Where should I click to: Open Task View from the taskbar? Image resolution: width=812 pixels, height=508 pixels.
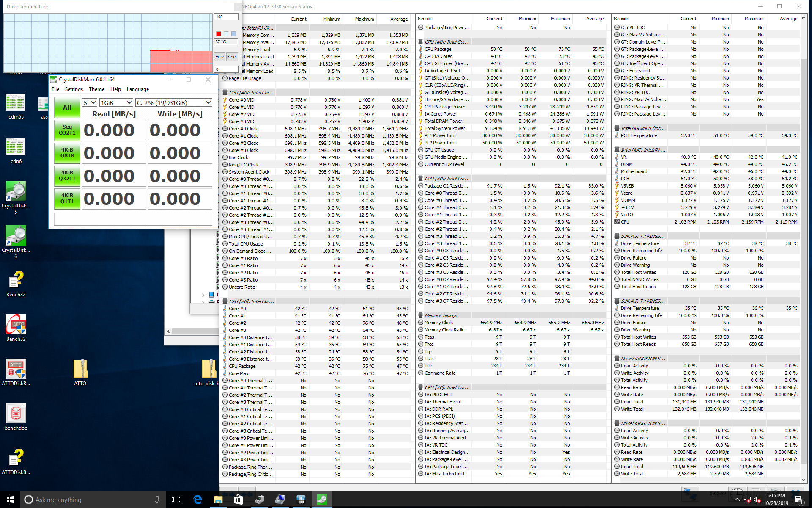(x=176, y=500)
